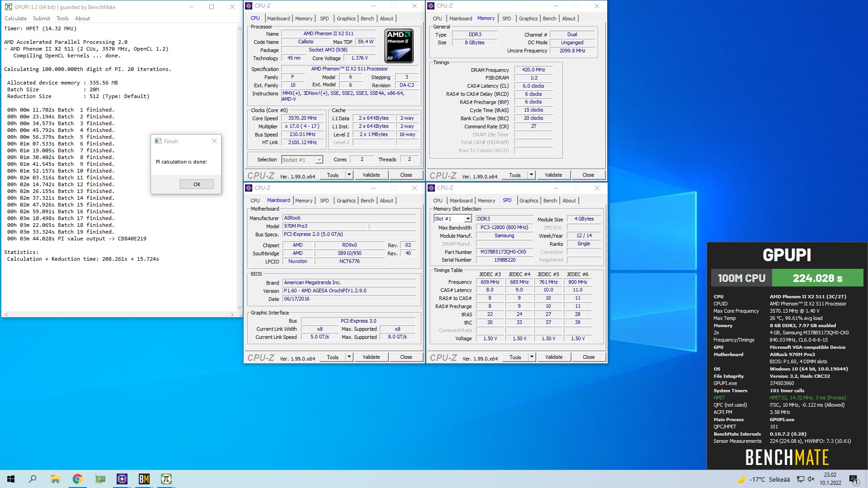Open File Explorer from taskbar
Screen dimensions: 868x488
point(55,479)
